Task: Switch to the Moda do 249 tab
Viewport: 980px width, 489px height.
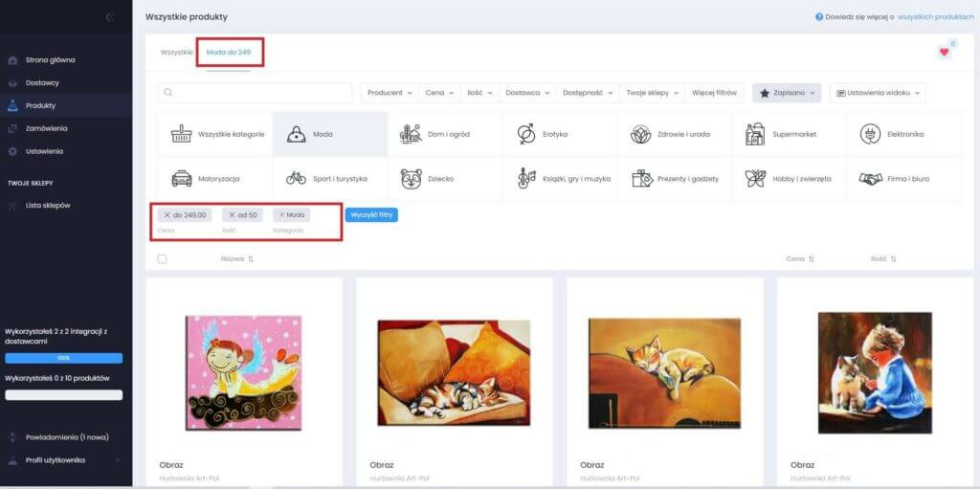Action: [228, 53]
